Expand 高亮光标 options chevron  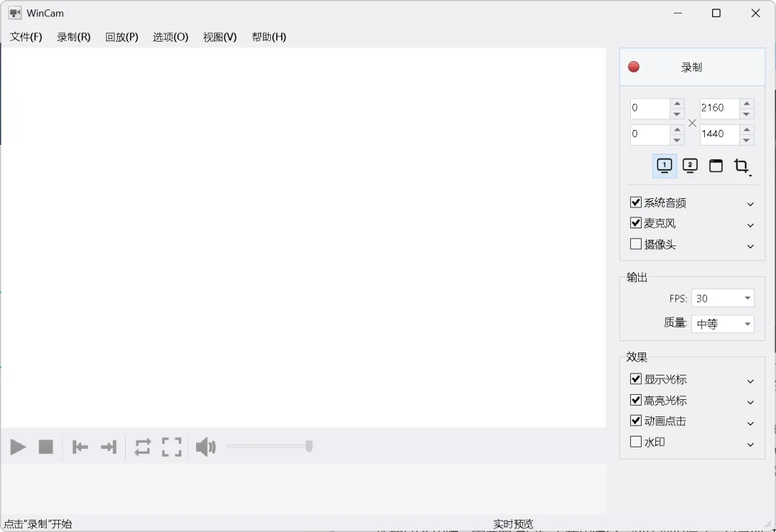pyautogui.click(x=750, y=403)
